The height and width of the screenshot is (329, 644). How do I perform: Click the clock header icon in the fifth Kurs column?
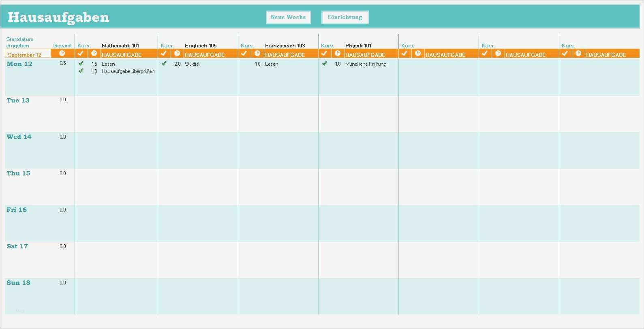(418, 53)
